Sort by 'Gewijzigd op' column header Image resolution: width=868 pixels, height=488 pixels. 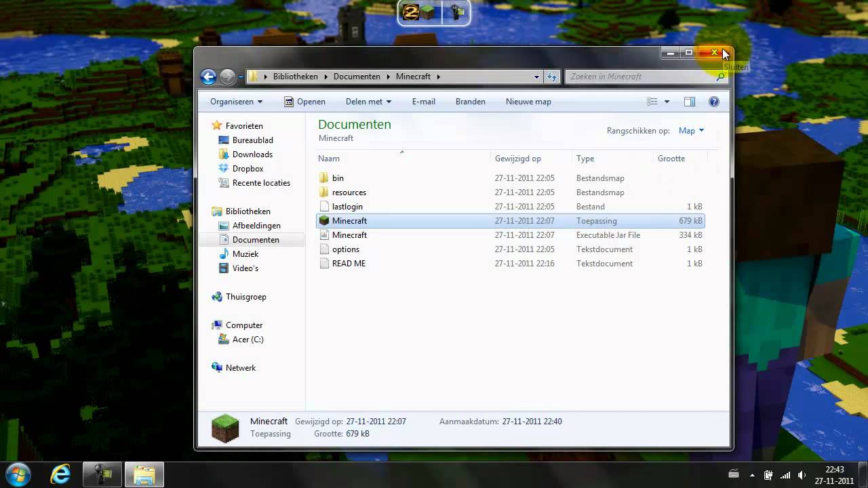(x=531, y=159)
